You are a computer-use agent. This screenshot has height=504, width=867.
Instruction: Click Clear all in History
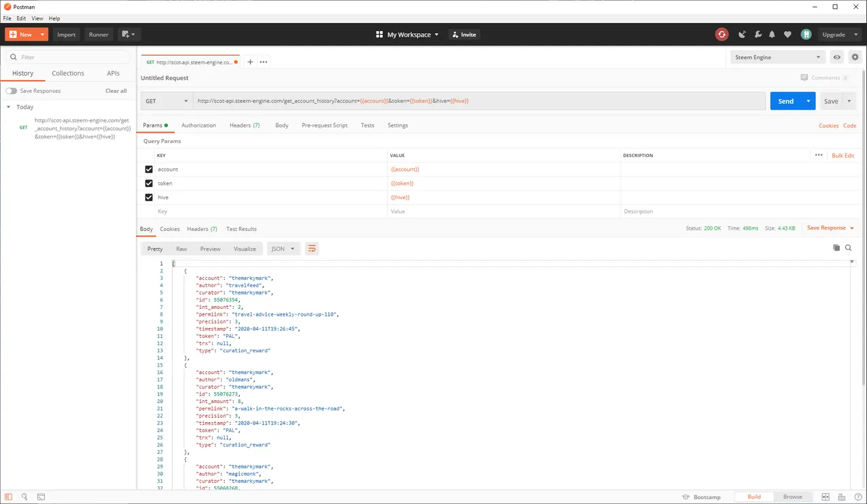(116, 91)
